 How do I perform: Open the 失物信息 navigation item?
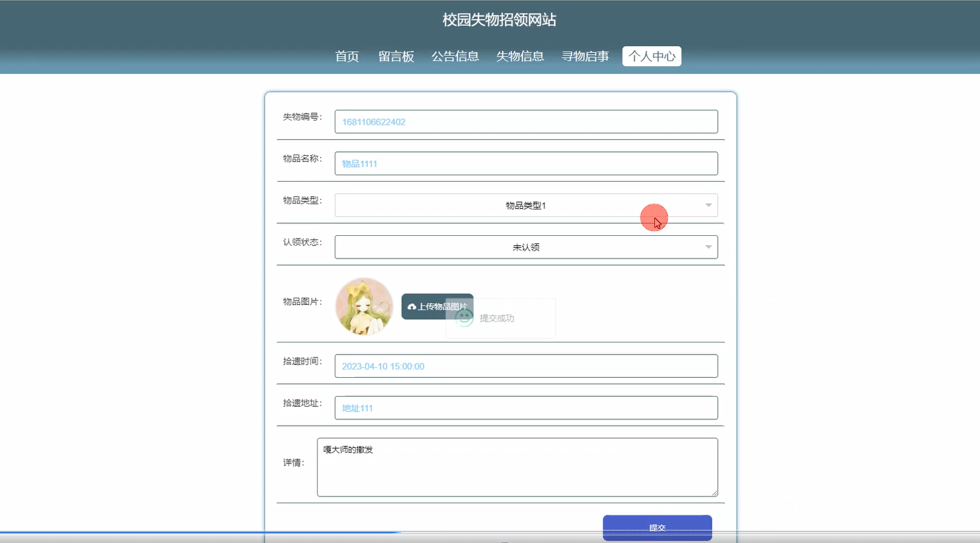point(521,56)
